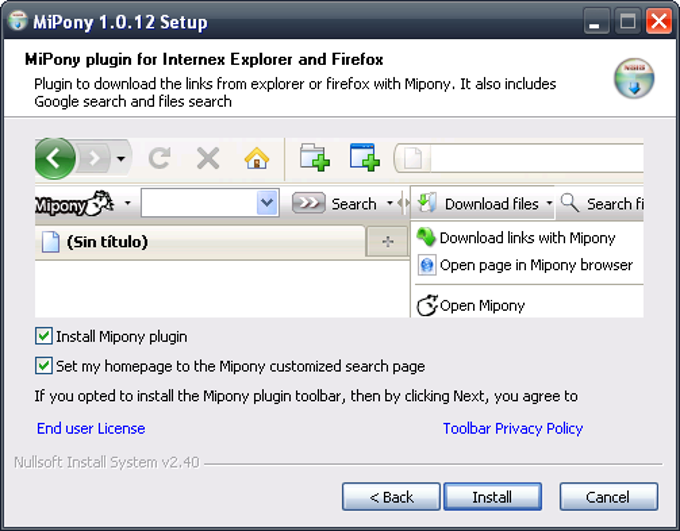Open the Toolbar Privacy Policy link
The height and width of the screenshot is (531, 680).
coord(513,429)
